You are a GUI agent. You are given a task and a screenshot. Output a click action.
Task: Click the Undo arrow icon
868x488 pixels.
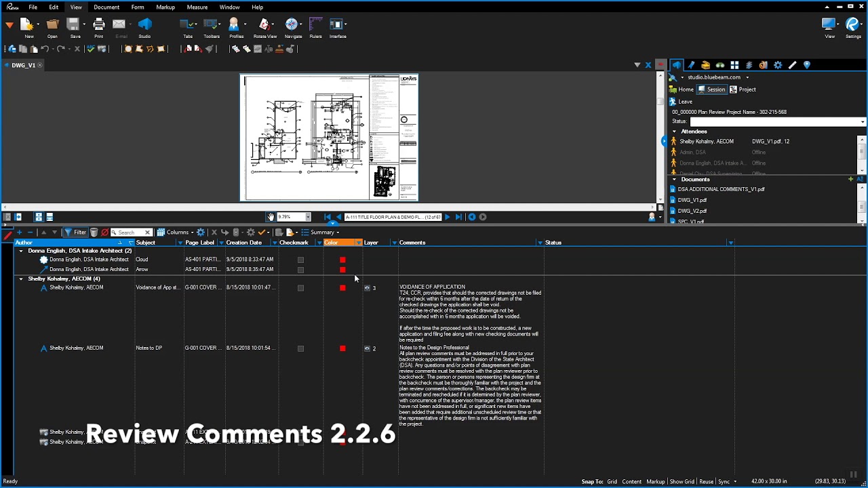[x=44, y=49]
